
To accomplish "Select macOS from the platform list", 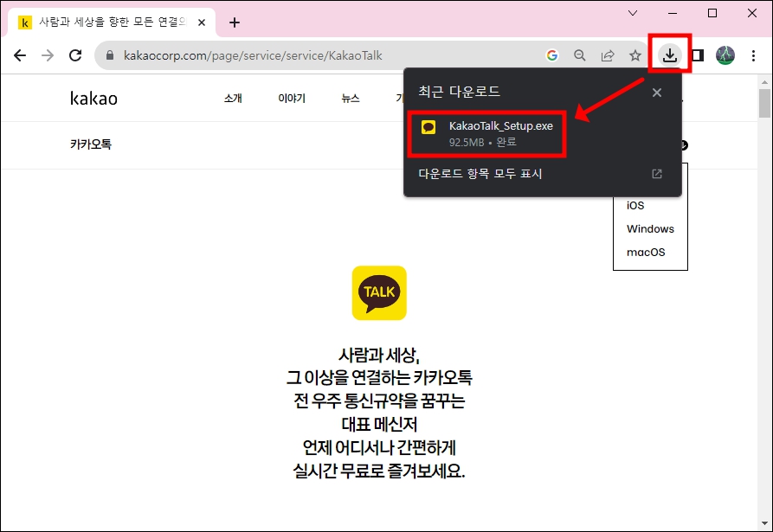I will point(647,252).
